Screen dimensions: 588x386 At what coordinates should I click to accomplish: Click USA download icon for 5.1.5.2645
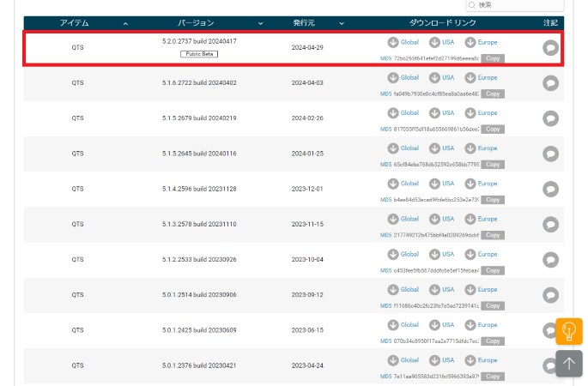[434, 148]
